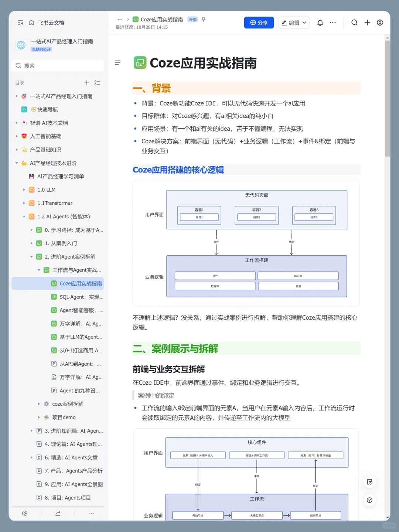Open SQL-Agent document in the tree
Image resolution: width=399 pixels, height=532 pixels.
tap(81, 297)
